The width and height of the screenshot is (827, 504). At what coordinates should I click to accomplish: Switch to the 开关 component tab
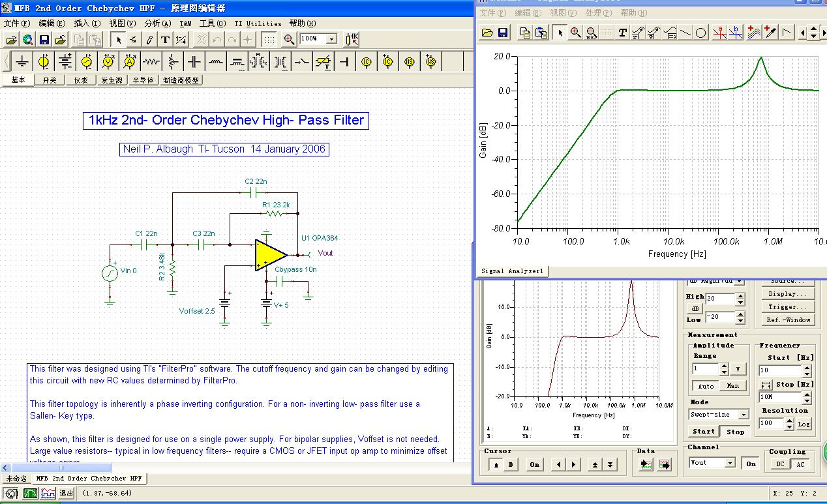point(50,80)
